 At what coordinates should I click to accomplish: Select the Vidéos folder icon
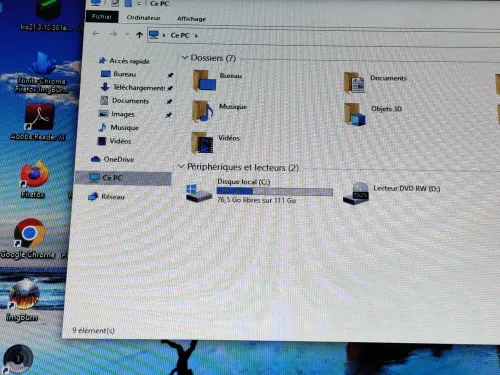click(202, 142)
